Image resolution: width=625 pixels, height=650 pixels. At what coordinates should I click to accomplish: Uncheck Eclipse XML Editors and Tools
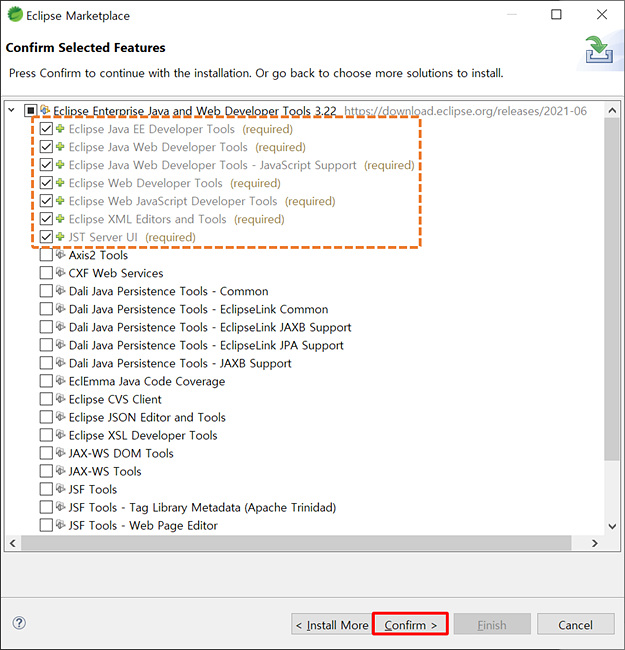pos(46,219)
